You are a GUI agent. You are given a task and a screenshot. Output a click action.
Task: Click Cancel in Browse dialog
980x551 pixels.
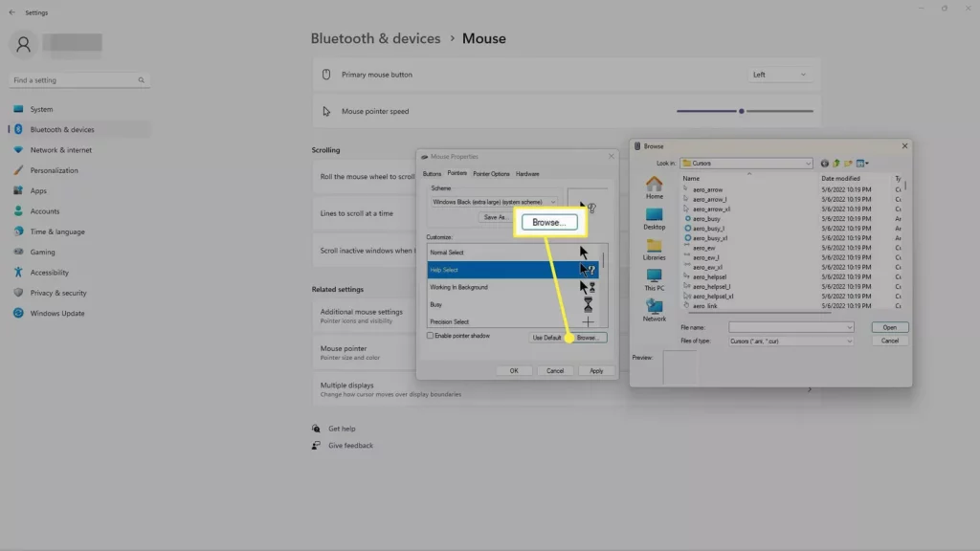click(889, 342)
